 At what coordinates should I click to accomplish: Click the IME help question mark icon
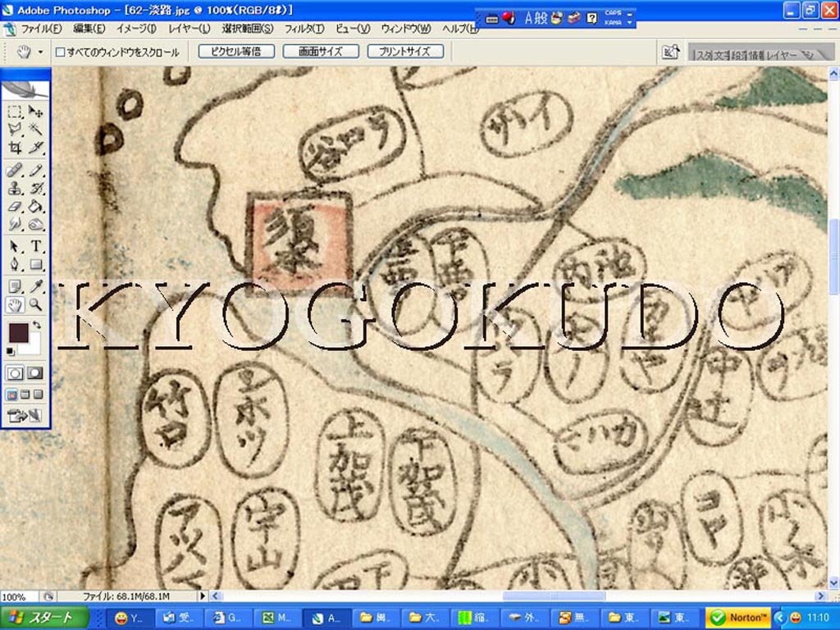point(591,18)
